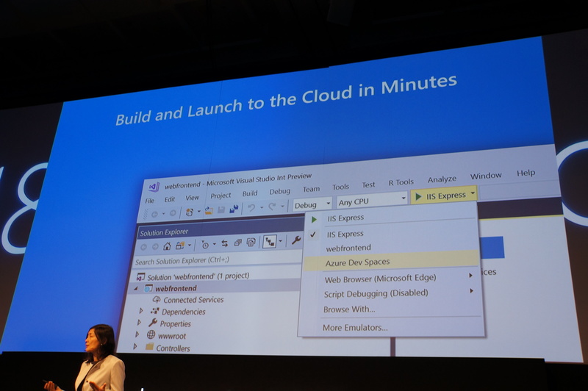588x391 pixels.
Task: Collapse the webfrontend project node
Action: [136, 289]
